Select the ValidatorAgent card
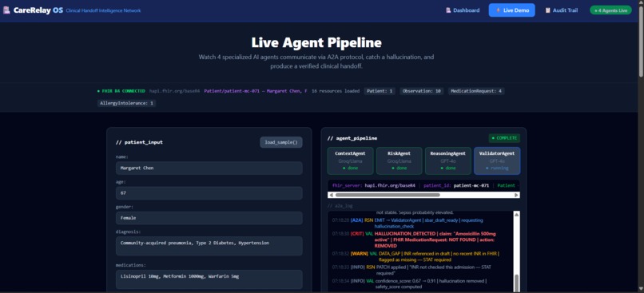 click(x=496, y=160)
